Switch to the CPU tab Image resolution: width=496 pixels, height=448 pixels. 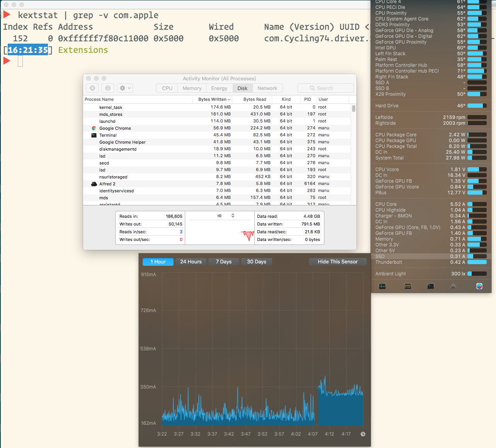click(x=167, y=88)
